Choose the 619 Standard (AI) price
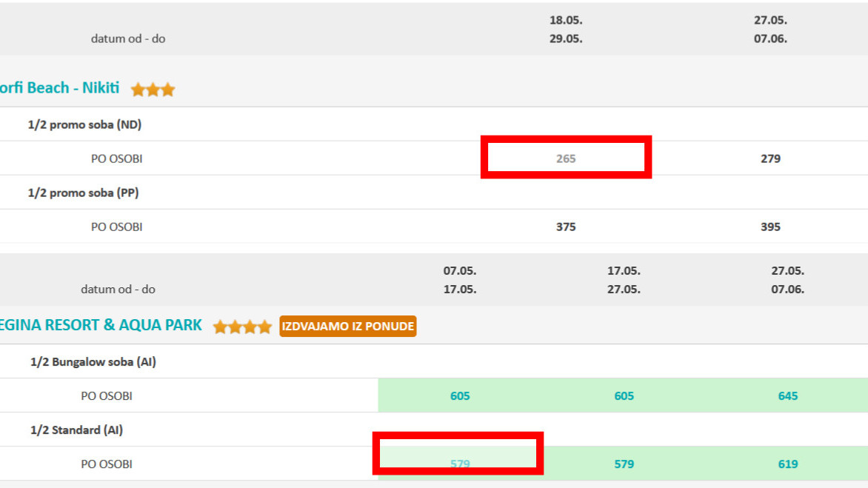868x488 pixels. coord(788,464)
